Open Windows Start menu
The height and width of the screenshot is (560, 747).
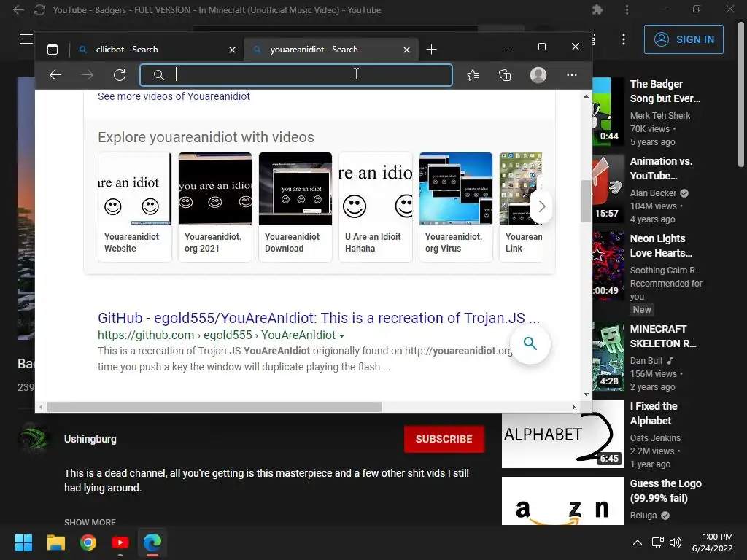[23, 542]
